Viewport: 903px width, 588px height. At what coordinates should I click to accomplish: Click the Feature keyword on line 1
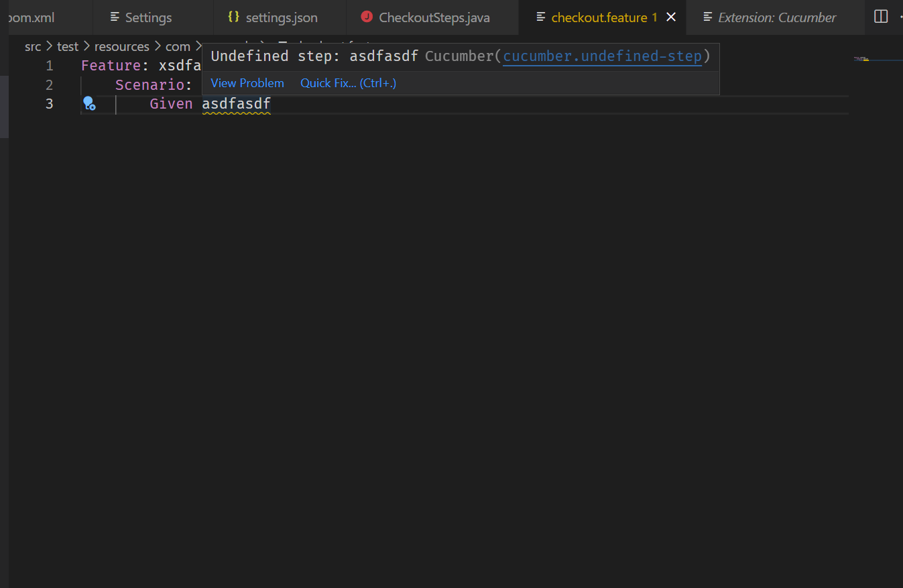pos(111,66)
